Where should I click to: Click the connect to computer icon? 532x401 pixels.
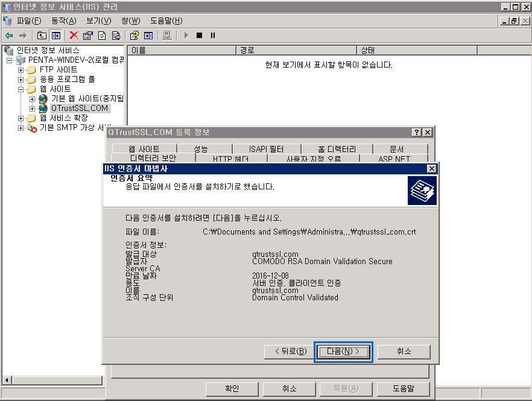click(x=167, y=36)
